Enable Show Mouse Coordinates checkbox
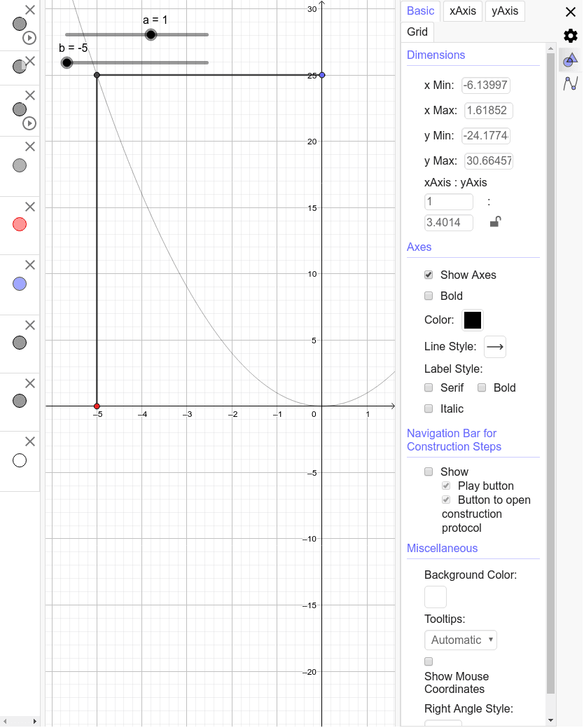Viewport: 584px width, 728px height. click(429, 661)
